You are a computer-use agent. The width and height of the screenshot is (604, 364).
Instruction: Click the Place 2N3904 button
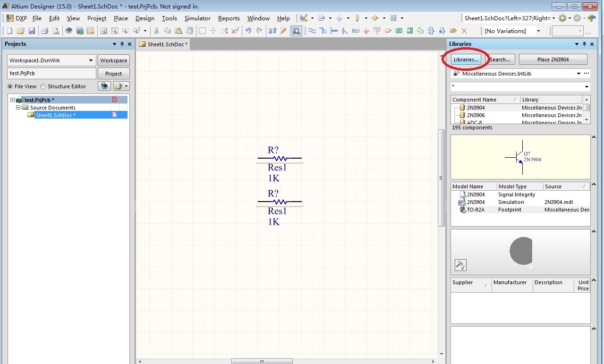click(553, 59)
